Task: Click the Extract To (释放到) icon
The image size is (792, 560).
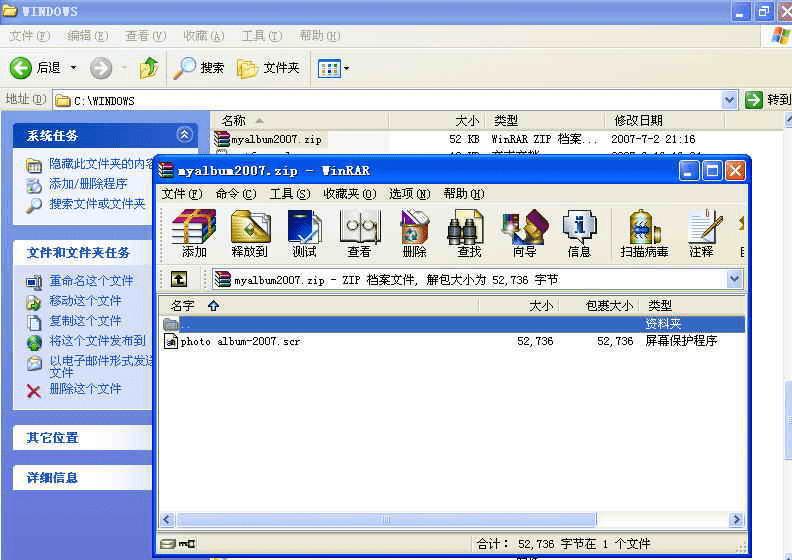Action: click(250, 233)
